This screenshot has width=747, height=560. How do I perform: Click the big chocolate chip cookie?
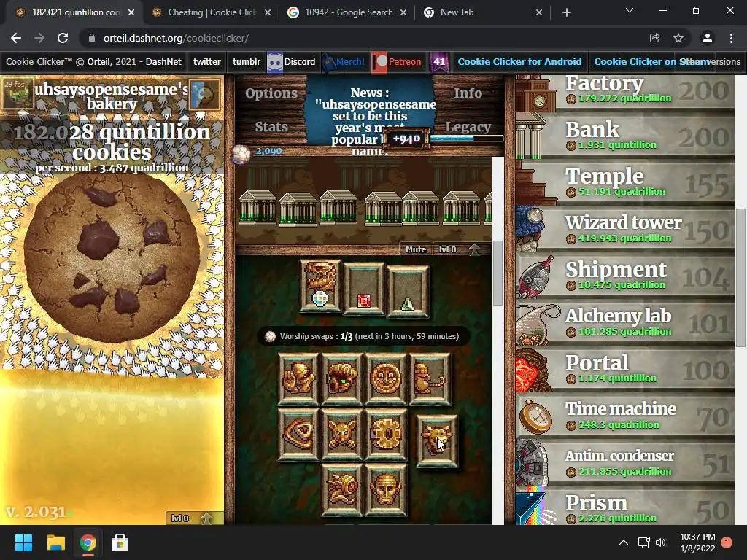coord(112,257)
